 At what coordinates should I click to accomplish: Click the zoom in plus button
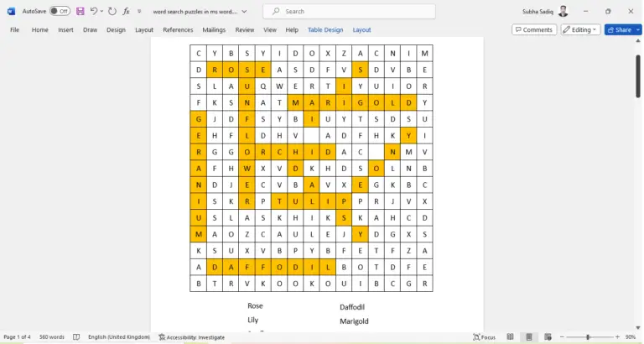[617, 337]
